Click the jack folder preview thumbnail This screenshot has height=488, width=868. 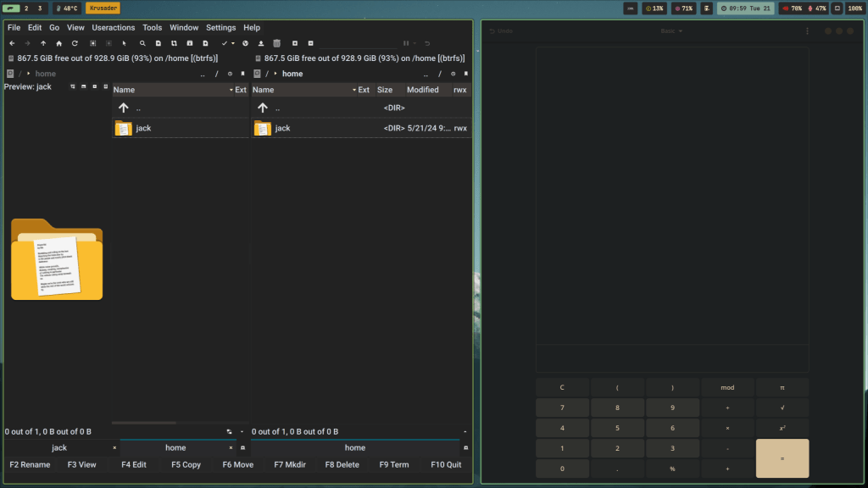pyautogui.click(x=56, y=259)
